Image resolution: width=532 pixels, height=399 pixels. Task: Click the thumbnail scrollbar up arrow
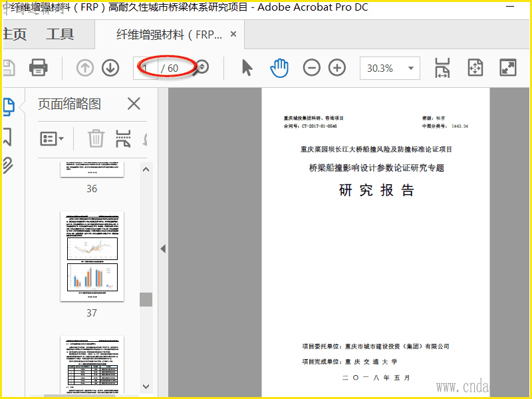click(x=146, y=170)
